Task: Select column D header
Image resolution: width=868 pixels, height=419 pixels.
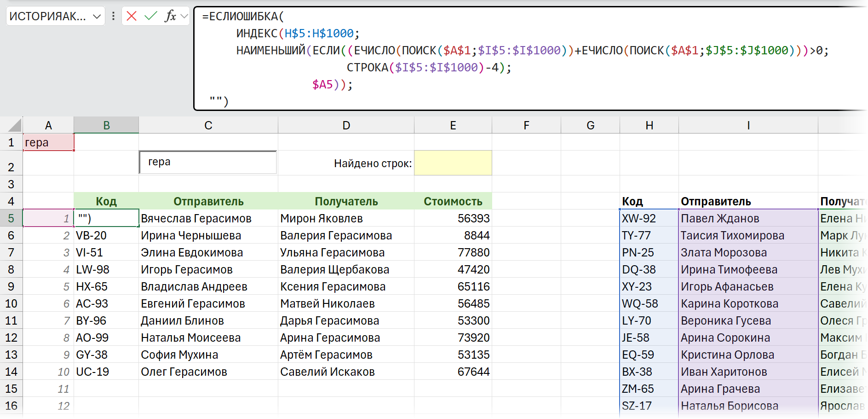Action: point(346,125)
